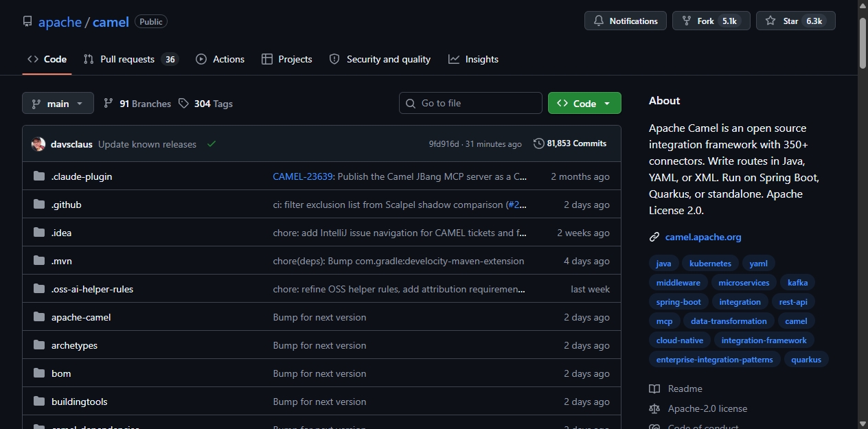Click the folder icon for archetypes

[38, 345]
